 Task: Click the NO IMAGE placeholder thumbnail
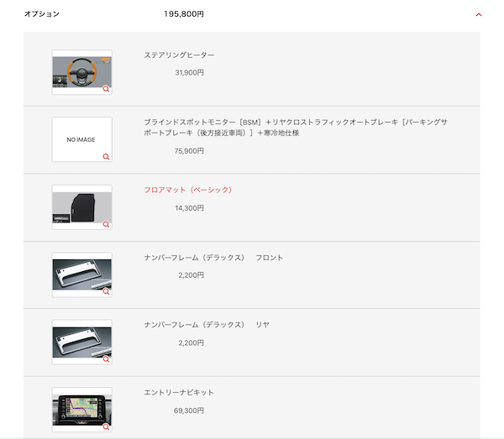pyautogui.click(x=81, y=139)
